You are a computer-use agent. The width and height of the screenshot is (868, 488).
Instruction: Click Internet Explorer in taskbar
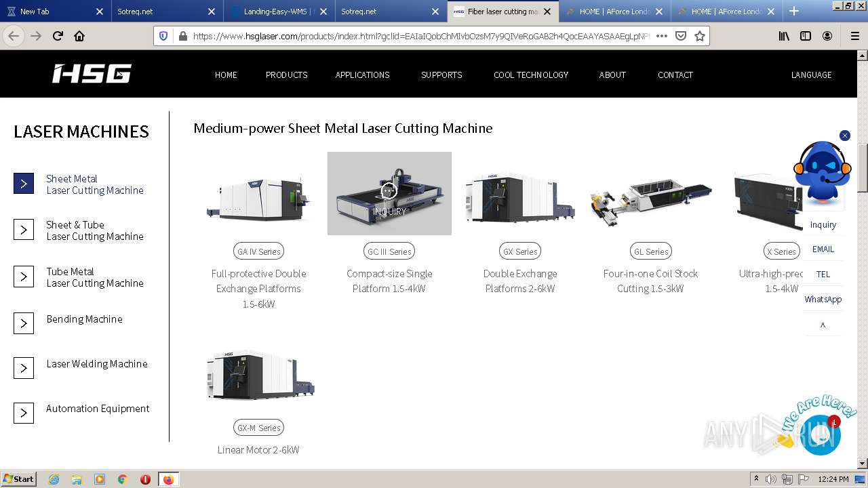(54, 479)
